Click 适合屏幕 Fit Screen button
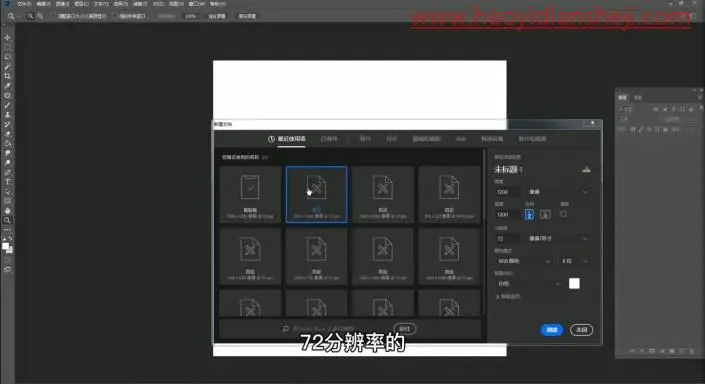Screen dimensions: 705x384 (216, 16)
